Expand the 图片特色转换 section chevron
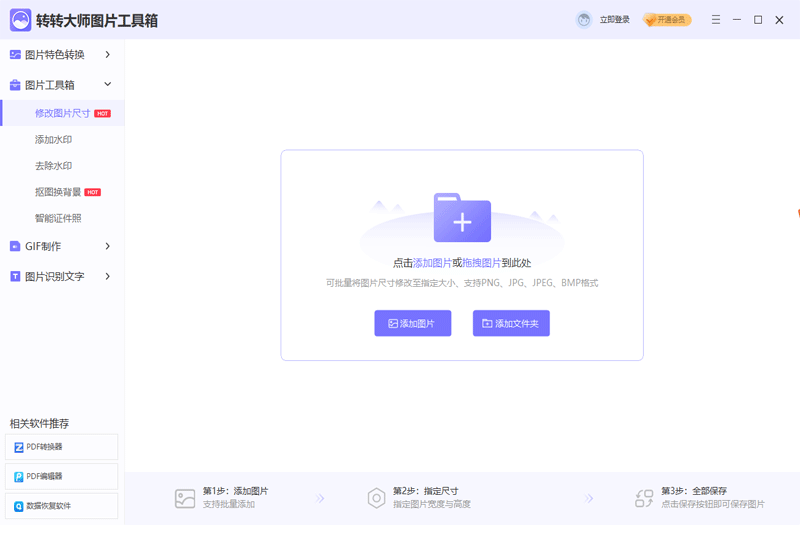Image resolution: width=800 pixels, height=533 pixels. coord(108,54)
